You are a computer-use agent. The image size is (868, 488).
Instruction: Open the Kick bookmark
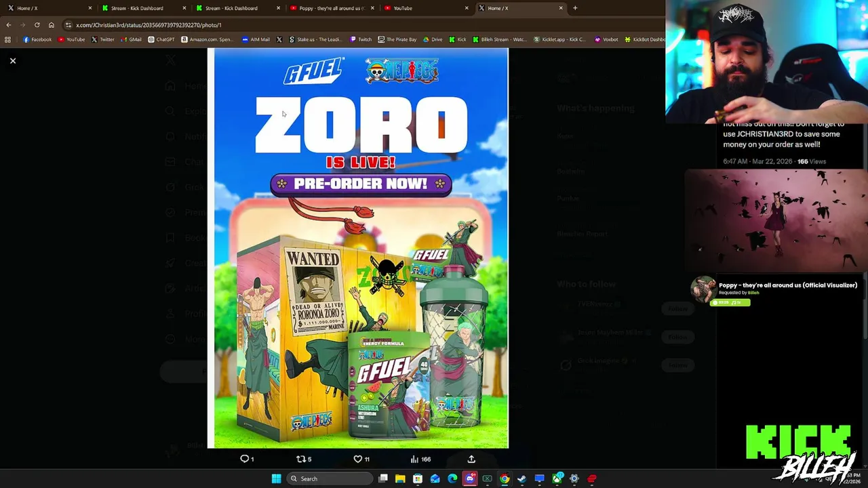tap(458, 39)
